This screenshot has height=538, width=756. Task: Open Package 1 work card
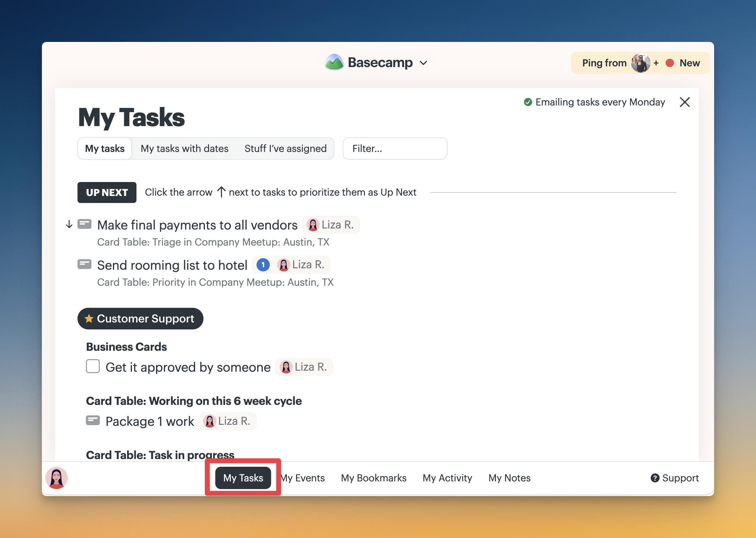[x=150, y=421]
